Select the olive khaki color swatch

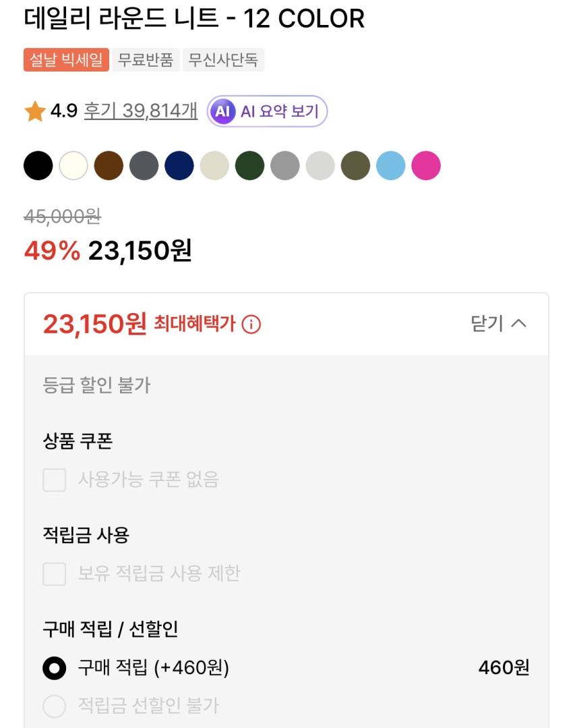pyautogui.click(x=355, y=166)
